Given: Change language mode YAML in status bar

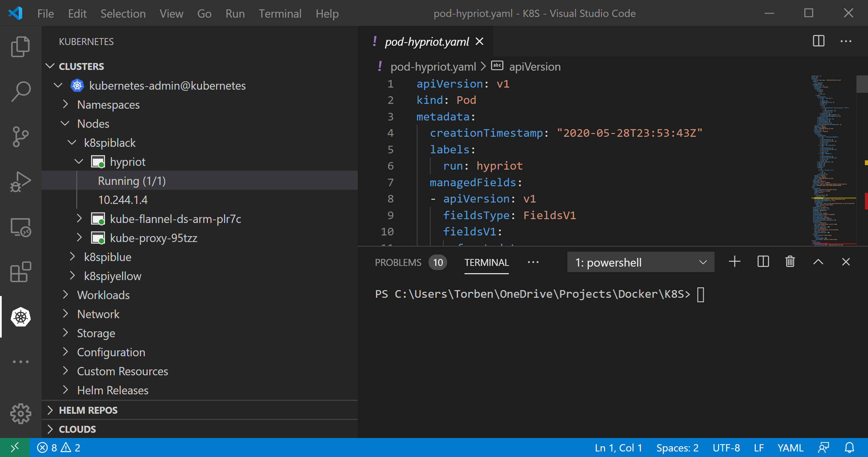Looking at the screenshot, I should tap(790, 448).
